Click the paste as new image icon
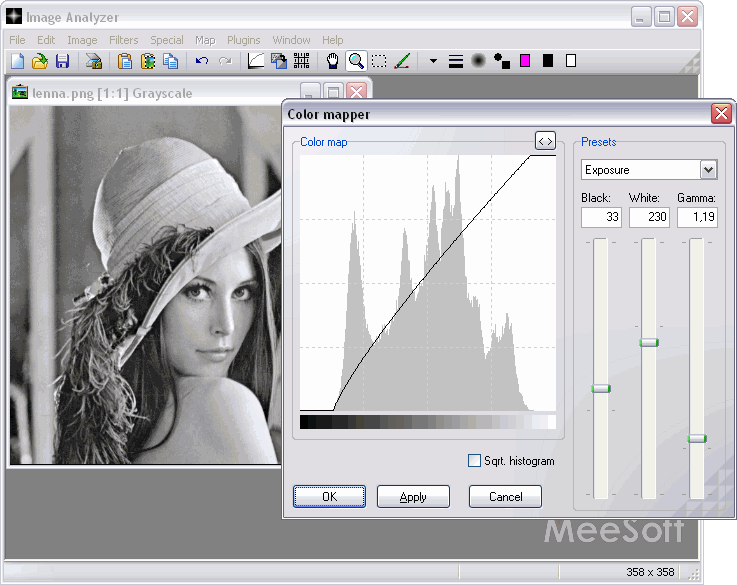Image resolution: width=737 pixels, height=585 pixels. pyautogui.click(x=148, y=61)
